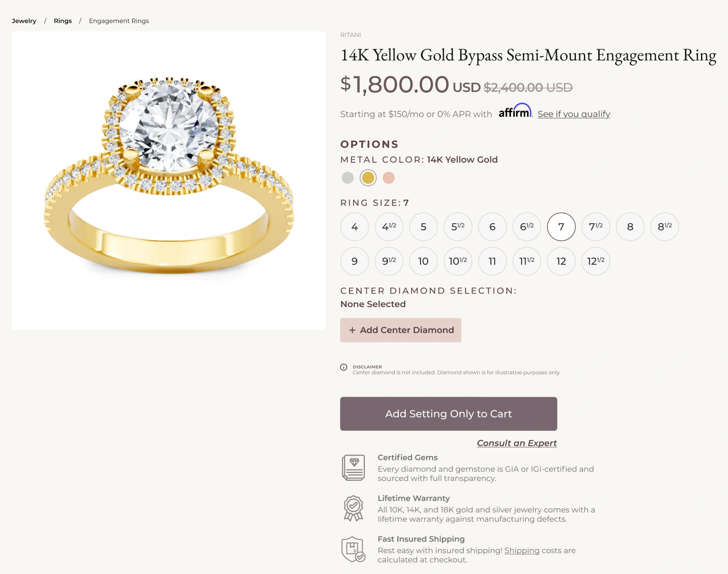Choose the rose gold metal swatch

pyautogui.click(x=388, y=178)
